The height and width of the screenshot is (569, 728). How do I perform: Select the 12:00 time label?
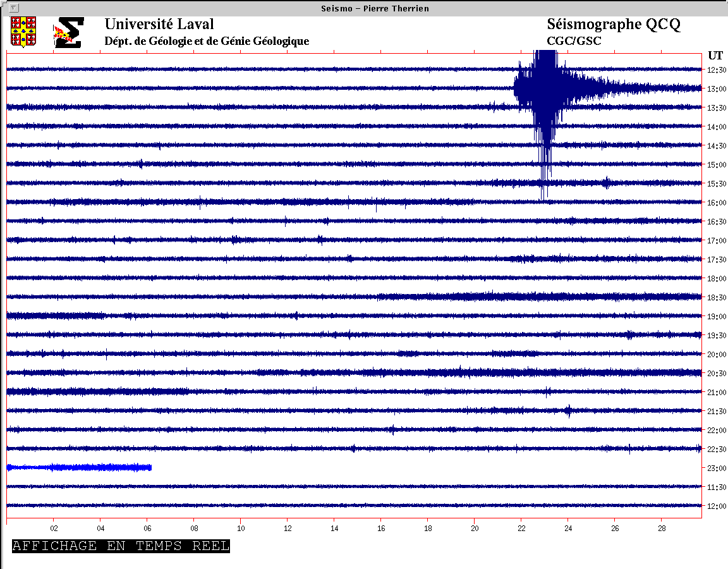pos(716,506)
